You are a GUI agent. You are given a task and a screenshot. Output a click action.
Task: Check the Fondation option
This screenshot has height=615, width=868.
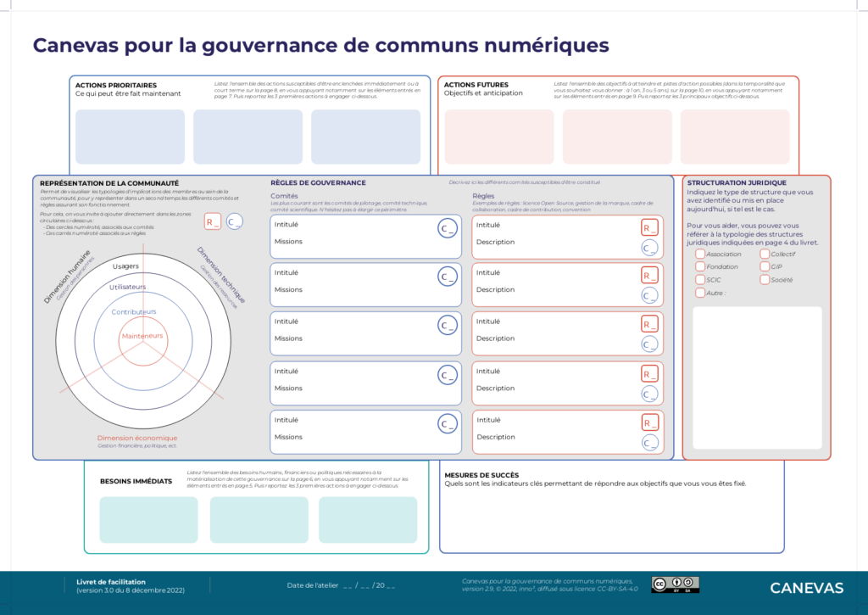[700, 266]
